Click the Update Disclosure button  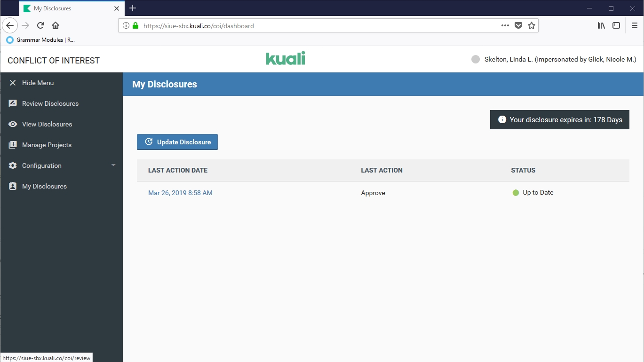(177, 142)
